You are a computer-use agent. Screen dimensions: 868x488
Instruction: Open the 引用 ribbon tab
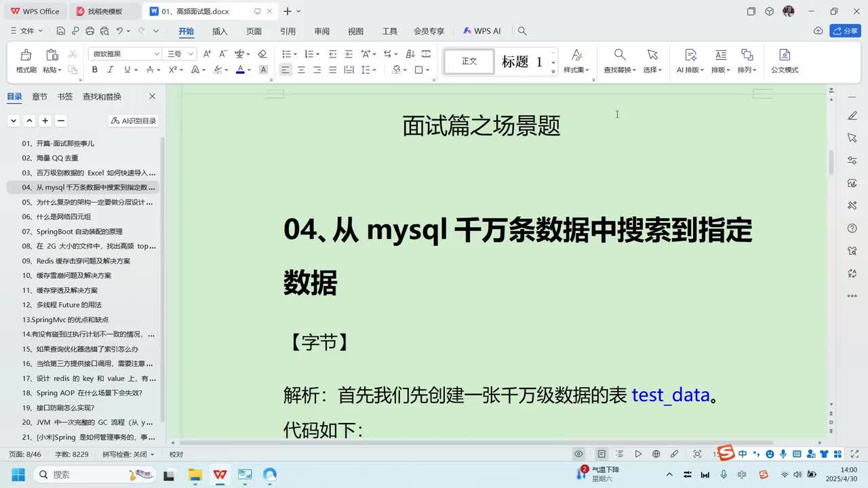288,31
